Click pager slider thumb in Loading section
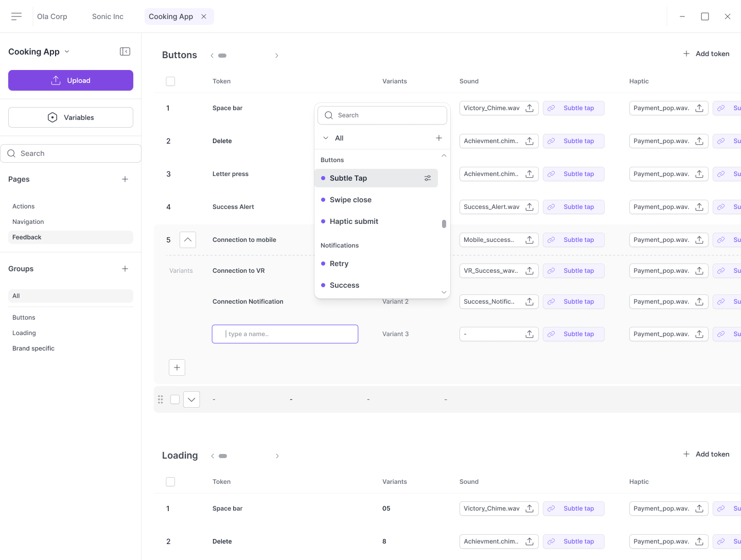 [223, 456]
